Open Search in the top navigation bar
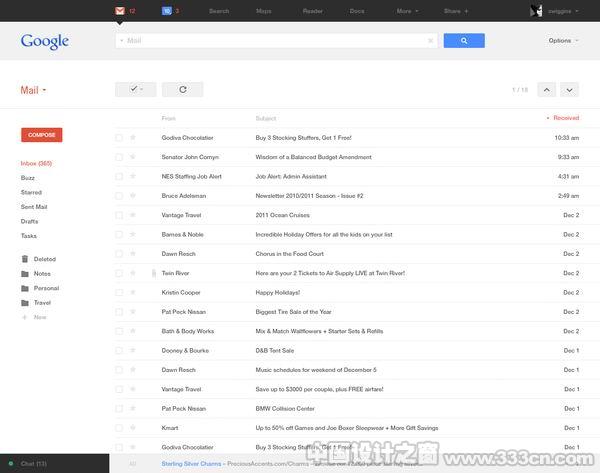Image resolution: width=600 pixels, height=473 pixels. (219, 11)
